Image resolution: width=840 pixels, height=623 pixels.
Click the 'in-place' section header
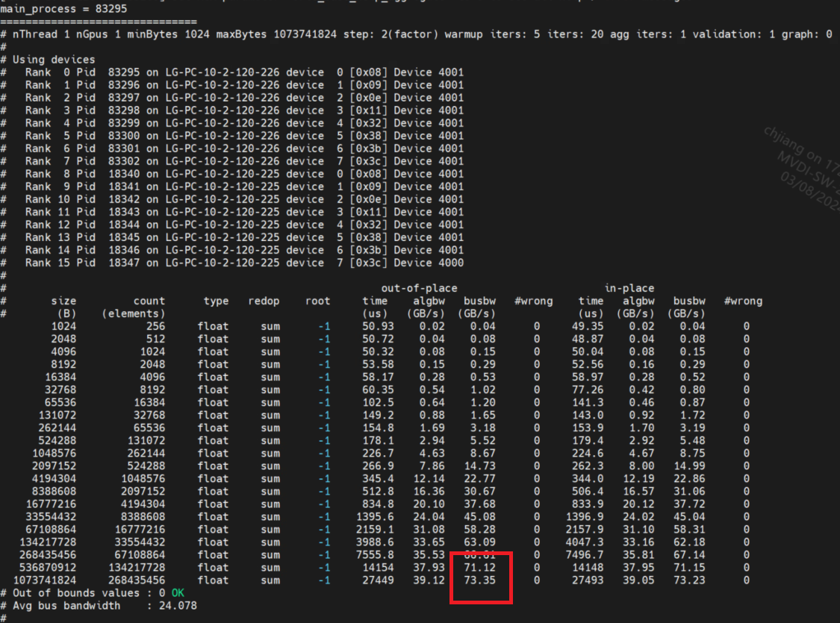(629, 288)
